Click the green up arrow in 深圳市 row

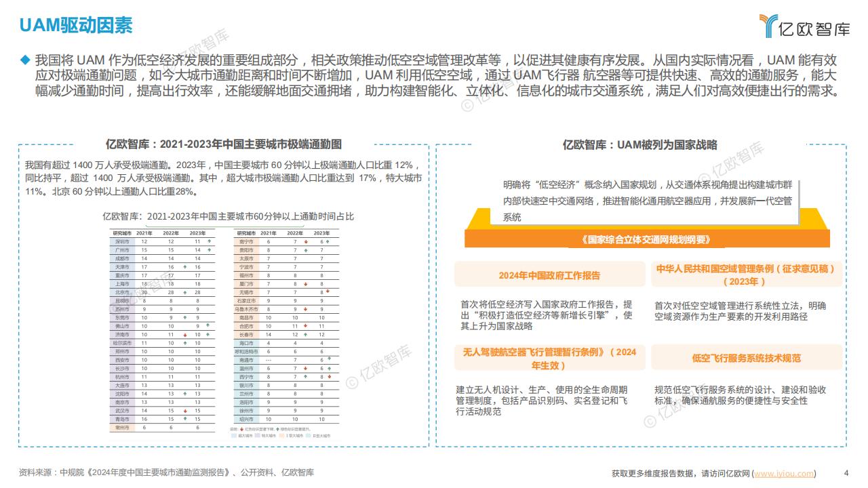pos(210,241)
